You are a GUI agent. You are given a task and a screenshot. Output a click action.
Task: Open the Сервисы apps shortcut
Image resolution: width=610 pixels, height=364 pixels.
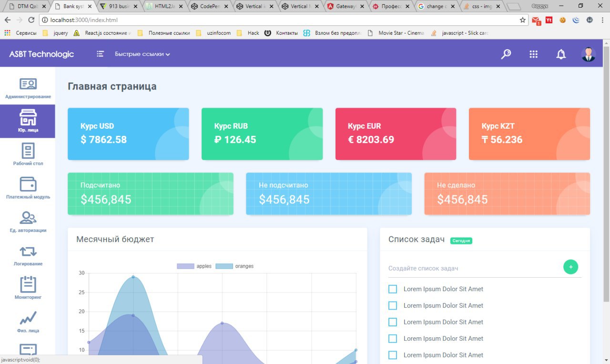pos(20,33)
